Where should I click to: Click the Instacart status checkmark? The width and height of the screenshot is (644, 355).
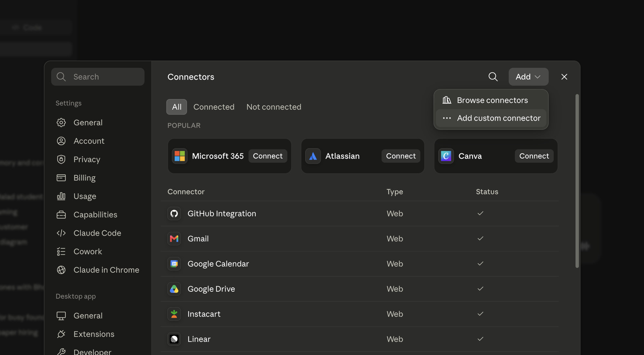(x=480, y=314)
